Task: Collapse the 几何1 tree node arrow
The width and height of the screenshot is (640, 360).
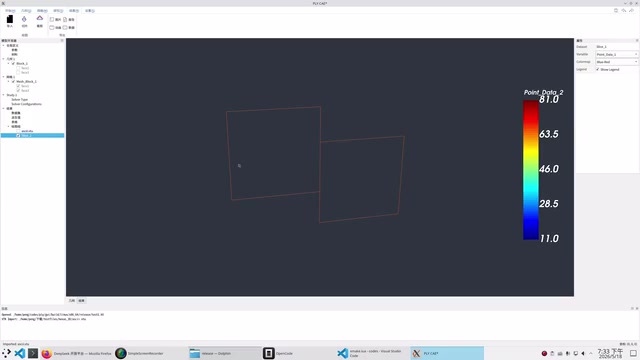Action: pyautogui.click(x=4, y=59)
